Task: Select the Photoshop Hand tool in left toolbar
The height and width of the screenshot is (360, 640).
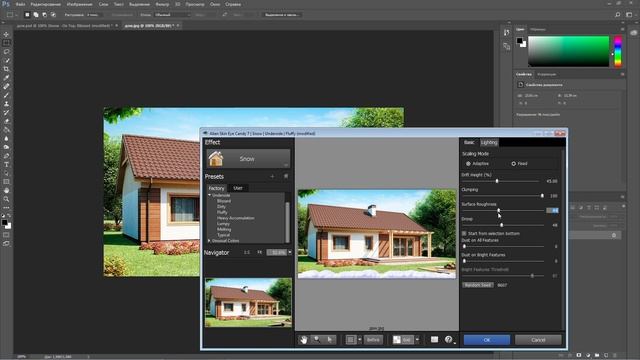Action: click(x=6, y=191)
